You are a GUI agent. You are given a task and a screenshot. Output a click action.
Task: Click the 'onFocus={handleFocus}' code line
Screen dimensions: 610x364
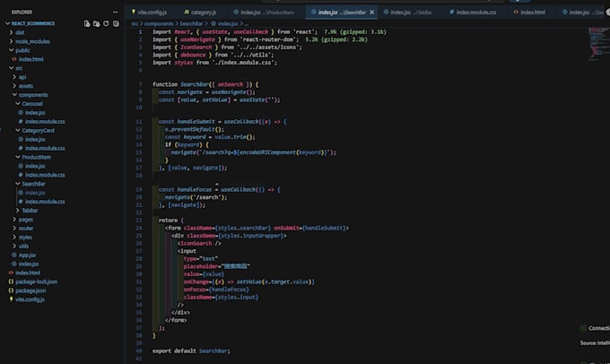216,290
